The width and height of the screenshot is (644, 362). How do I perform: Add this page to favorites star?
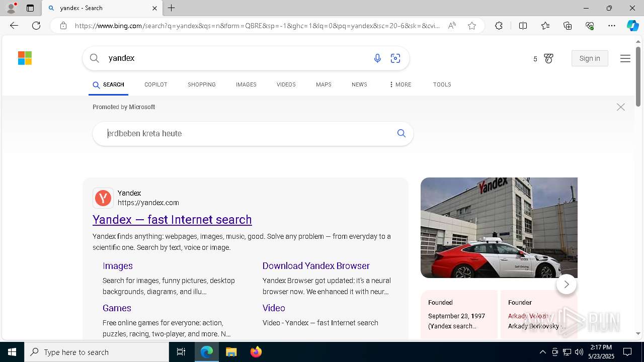(x=472, y=26)
